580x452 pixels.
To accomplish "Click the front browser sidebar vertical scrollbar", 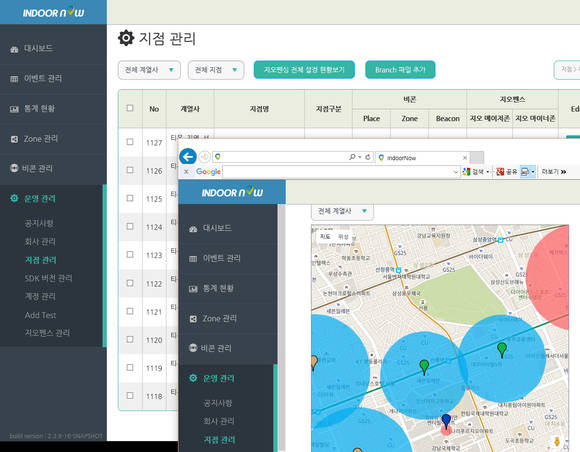I will tap(281, 328).
